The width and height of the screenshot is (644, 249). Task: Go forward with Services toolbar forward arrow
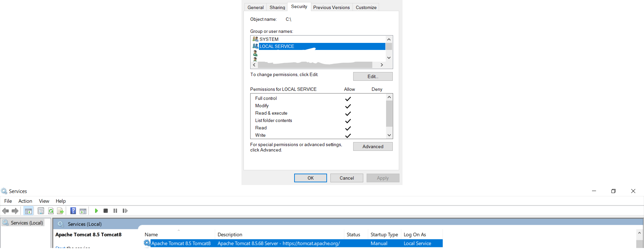(x=15, y=211)
